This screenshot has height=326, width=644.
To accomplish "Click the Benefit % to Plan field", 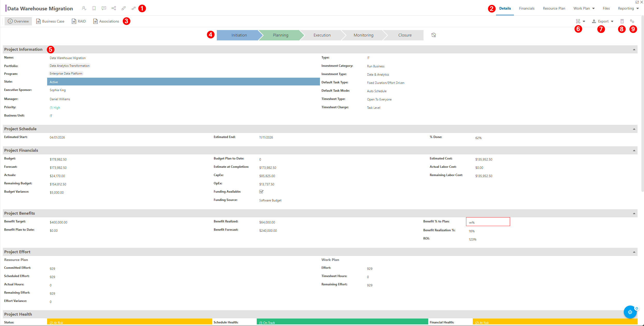I will (x=488, y=222).
